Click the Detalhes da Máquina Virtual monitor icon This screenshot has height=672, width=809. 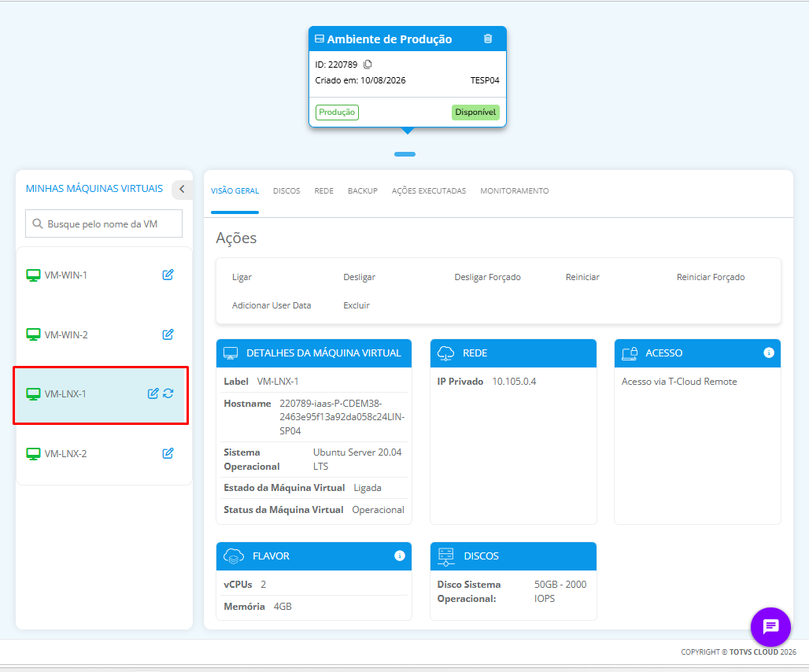click(x=231, y=353)
